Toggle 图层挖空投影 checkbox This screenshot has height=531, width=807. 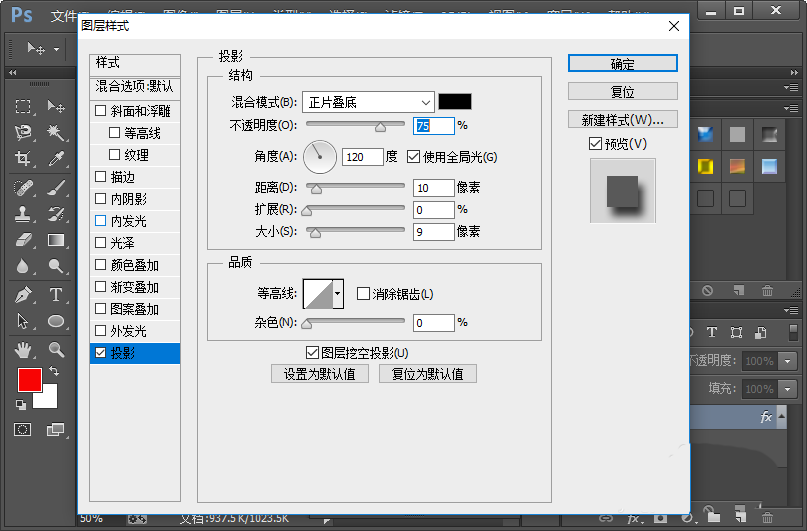click(x=311, y=352)
